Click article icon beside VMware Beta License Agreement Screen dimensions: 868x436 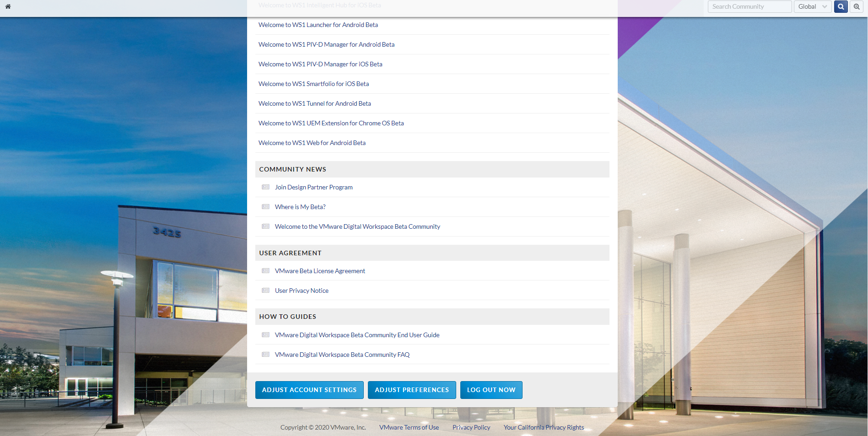point(265,271)
